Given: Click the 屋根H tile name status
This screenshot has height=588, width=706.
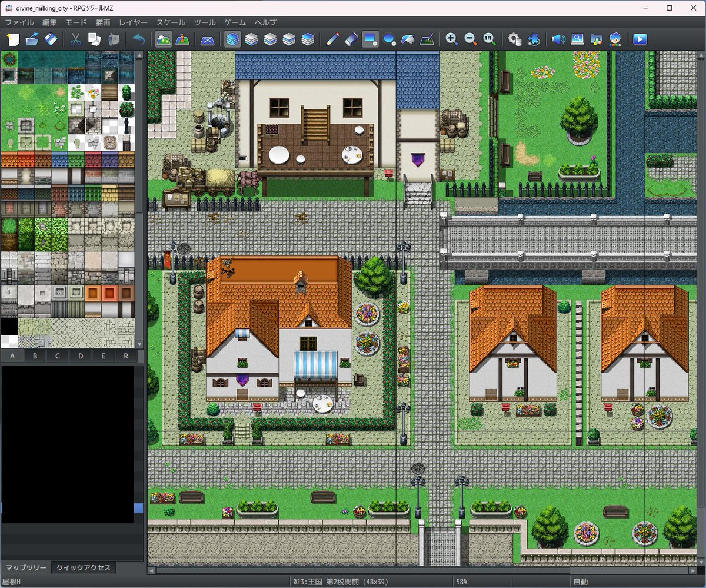Looking at the screenshot, I should pyautogui.click(x=11, y=582).
